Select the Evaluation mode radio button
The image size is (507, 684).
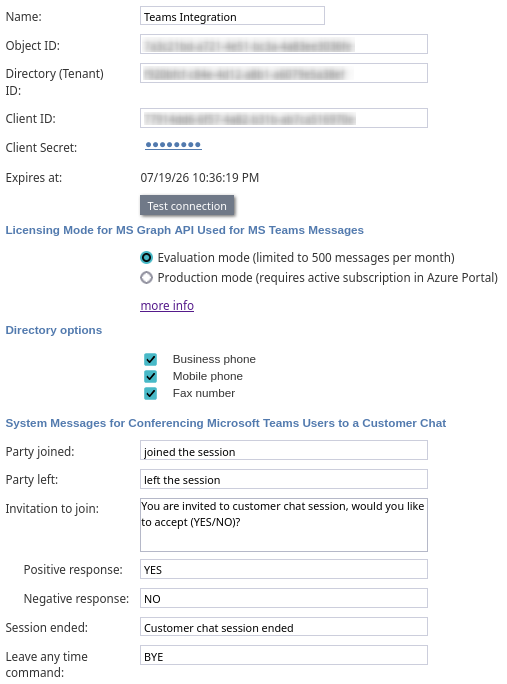coord(147,258)
